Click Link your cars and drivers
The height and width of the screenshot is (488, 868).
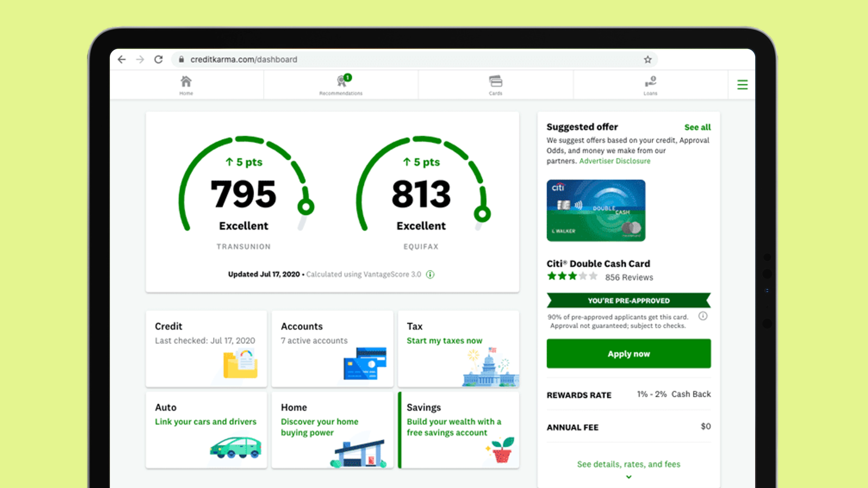point(205,422)
